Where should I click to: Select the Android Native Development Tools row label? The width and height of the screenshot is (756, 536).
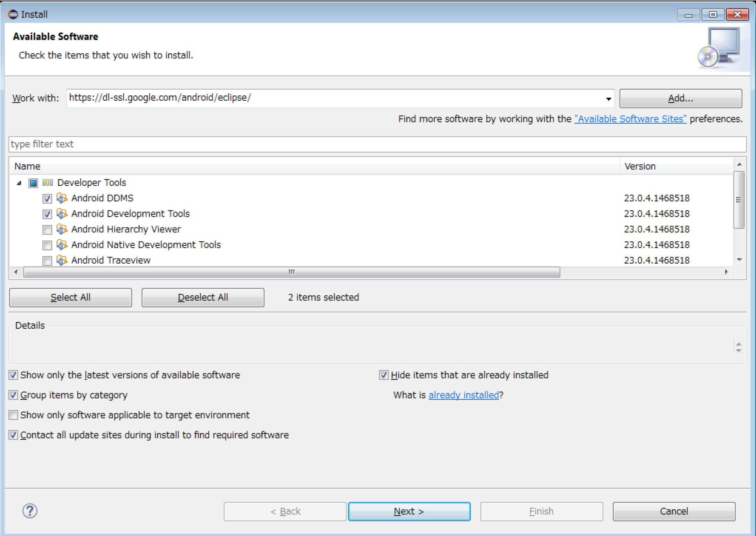(x=146, y=245)
